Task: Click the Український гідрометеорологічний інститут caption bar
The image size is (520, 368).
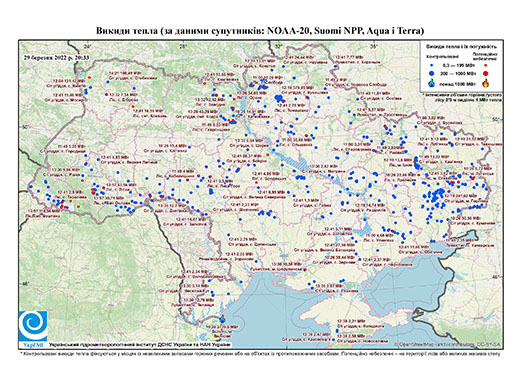Action: [139, 345]
